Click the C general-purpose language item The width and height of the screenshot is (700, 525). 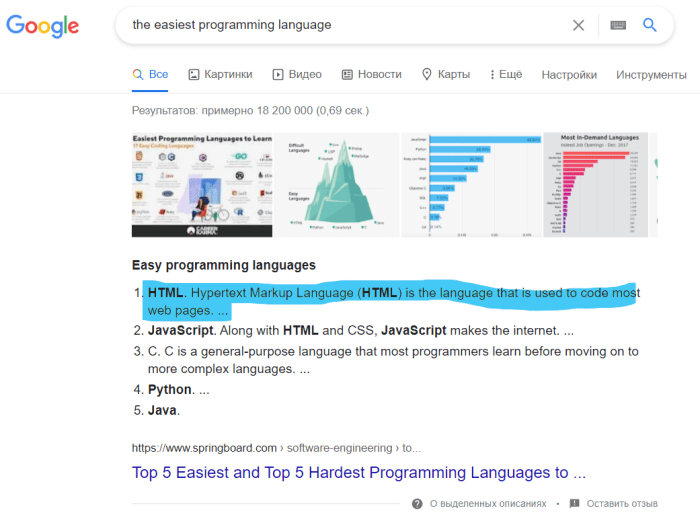(x=393, y=360)
